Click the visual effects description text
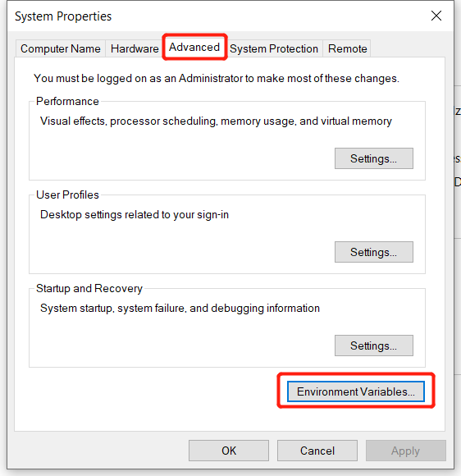 (216, 121)
